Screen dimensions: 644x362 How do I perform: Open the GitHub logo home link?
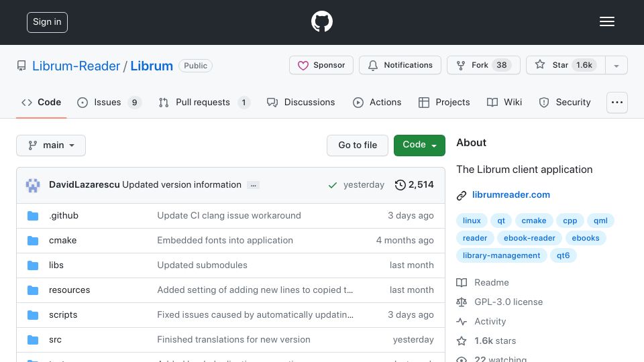[x=321, y=21]
